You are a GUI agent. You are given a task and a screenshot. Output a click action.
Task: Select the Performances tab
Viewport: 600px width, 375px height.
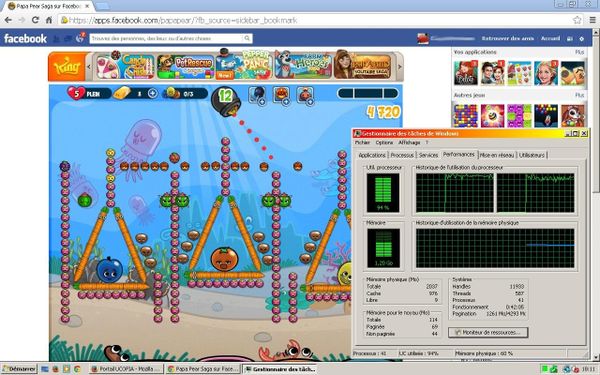(459, 154)
